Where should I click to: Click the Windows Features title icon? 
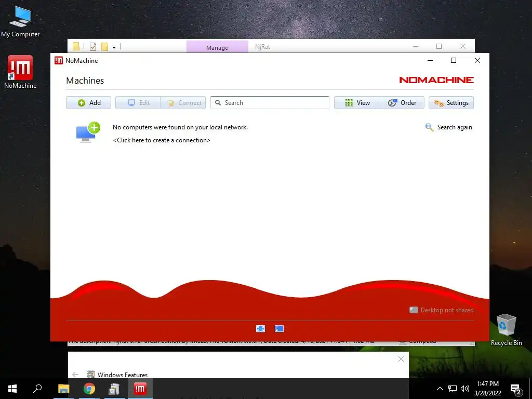click(x=90, y=375)
